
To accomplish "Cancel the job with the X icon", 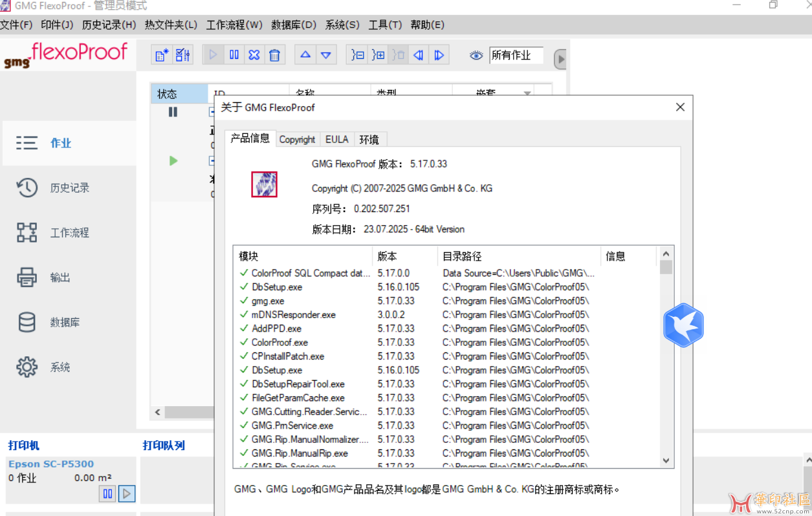I will coord(254,55).
